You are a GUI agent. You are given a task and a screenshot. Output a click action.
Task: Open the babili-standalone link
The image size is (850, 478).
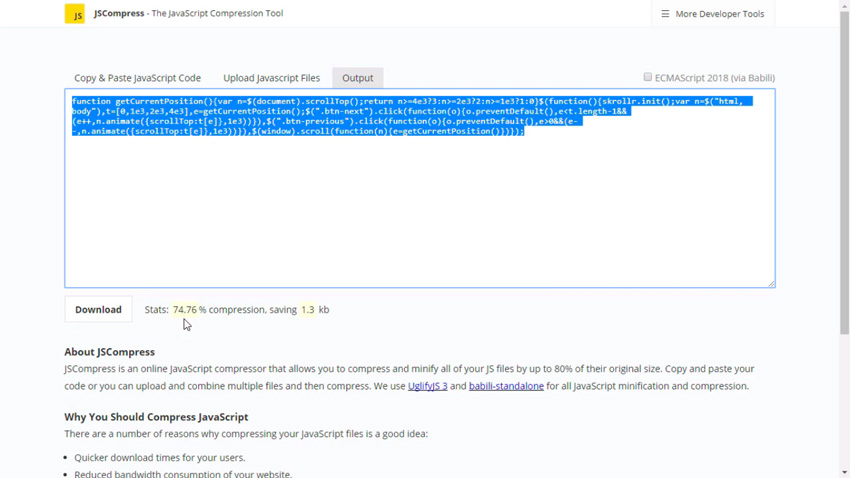506,386
